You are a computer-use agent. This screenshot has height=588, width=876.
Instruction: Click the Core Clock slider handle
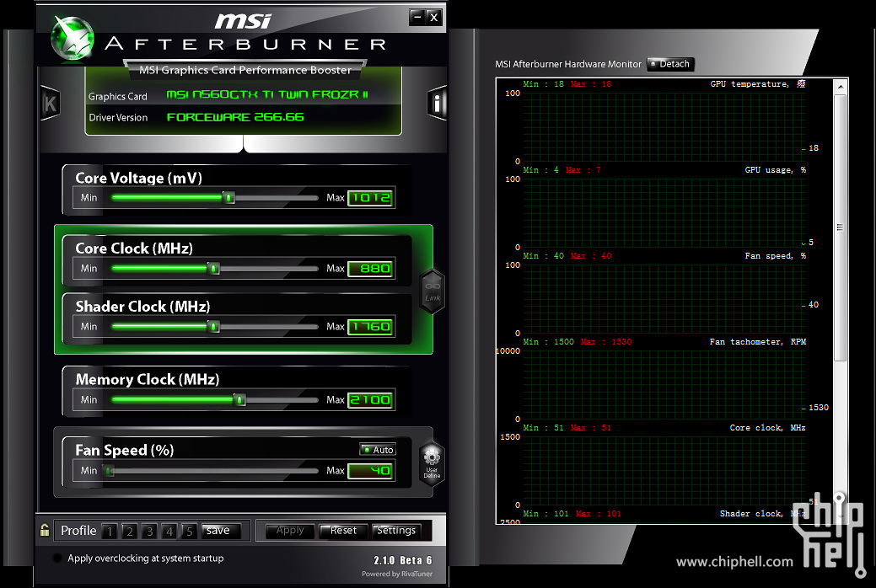coord(213,269)
